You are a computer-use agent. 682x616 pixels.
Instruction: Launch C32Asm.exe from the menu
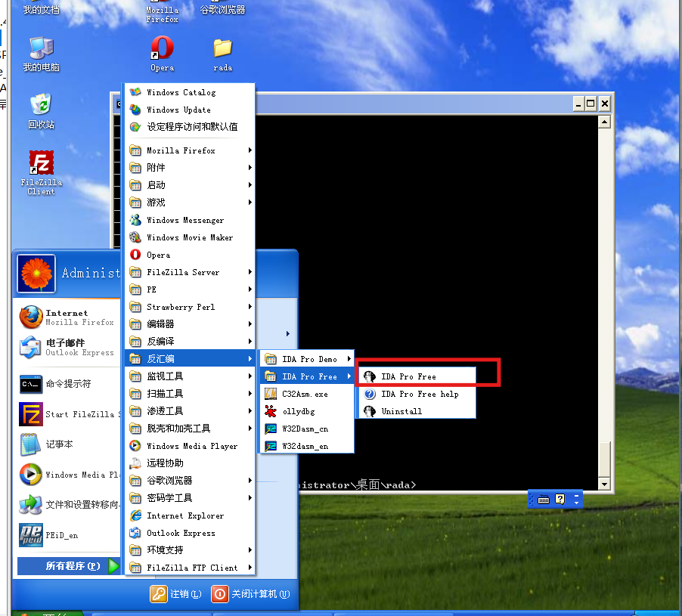307,394
